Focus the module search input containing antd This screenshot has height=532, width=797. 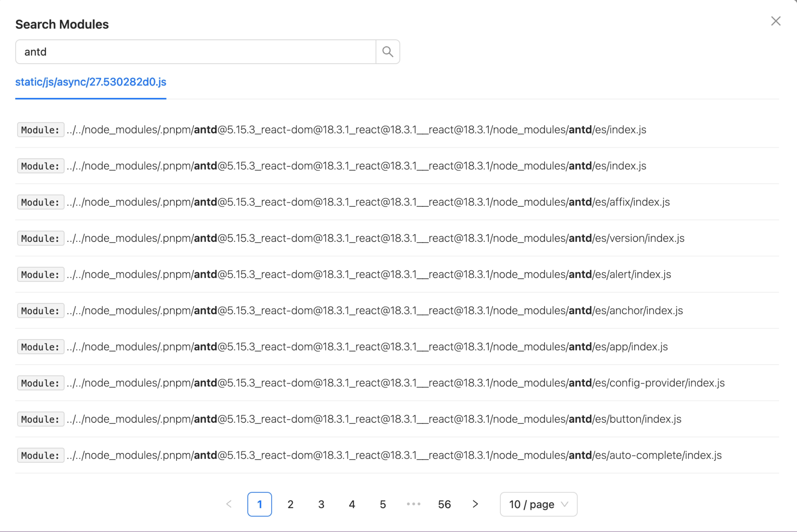(x=196, y=52)
